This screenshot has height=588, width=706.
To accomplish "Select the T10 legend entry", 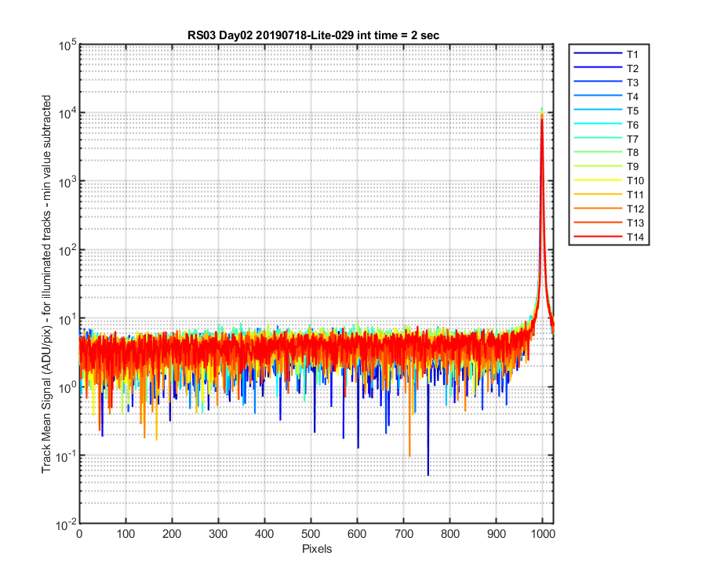I will tap(609, 180).
